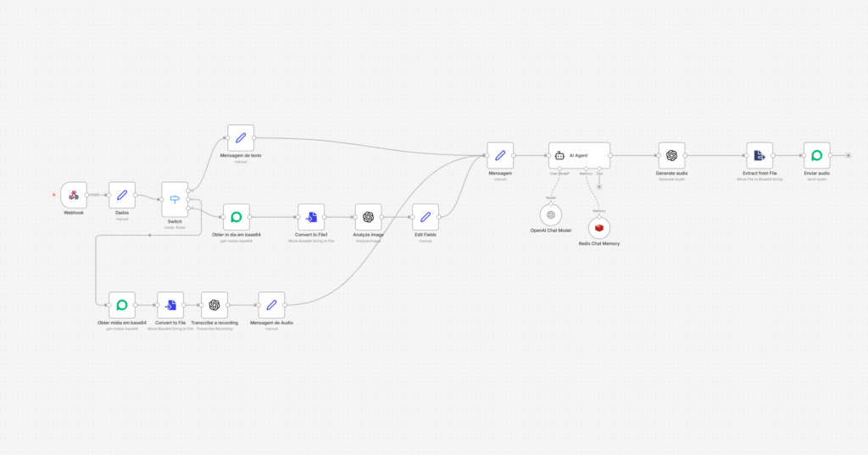Image resolution: width=868 pixels, height=455 pixels.
Task: Open the Redis Chat Memory sub-node
Action: click(599, 227)
